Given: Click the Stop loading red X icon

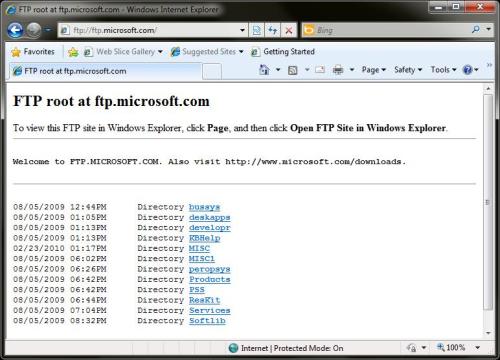Looking at the screenshot, I should click(x=289, y=31).
